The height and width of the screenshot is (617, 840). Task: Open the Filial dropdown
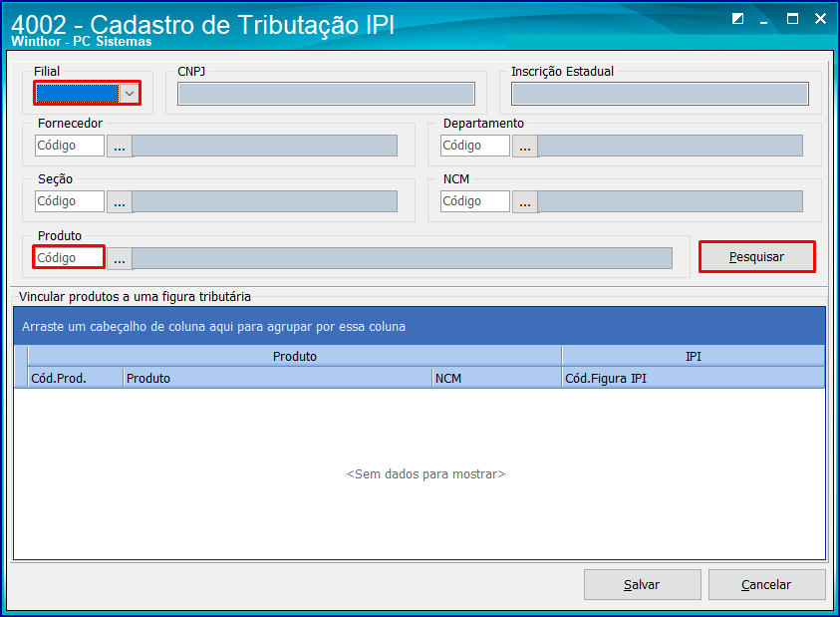tap(130, 94)
